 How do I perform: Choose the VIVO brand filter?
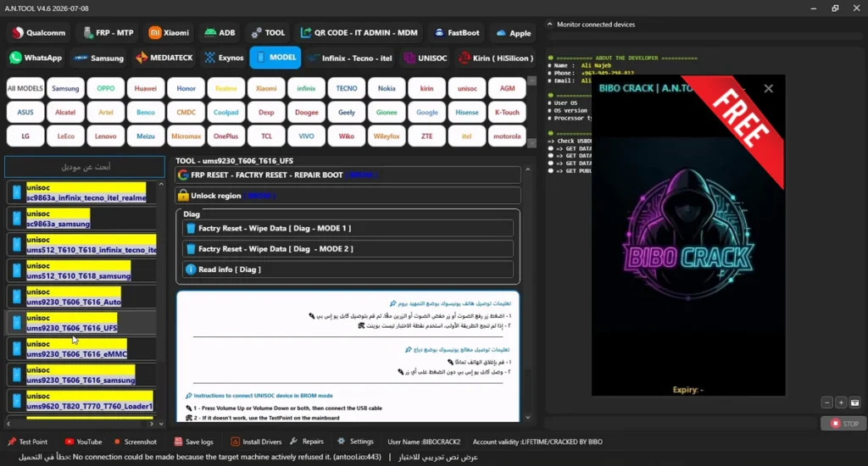(x=306, y=136)
